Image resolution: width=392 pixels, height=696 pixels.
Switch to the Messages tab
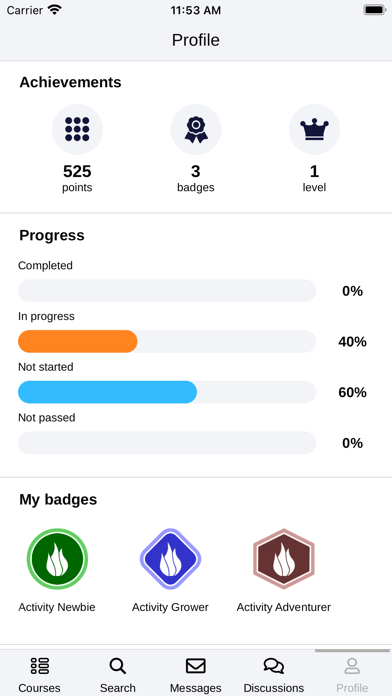[x=196, y=675]
